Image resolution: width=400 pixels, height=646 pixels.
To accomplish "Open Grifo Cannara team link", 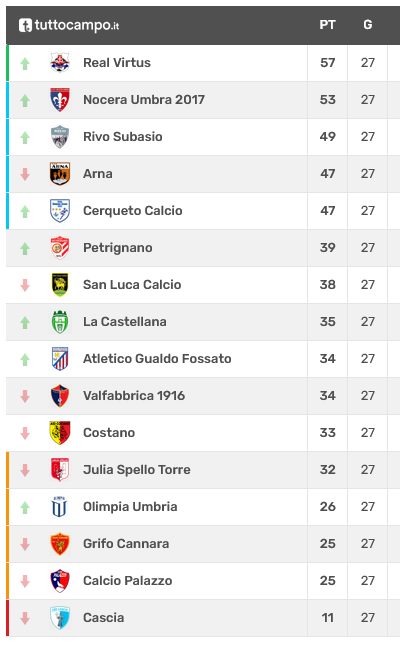I will coord(126,544).
